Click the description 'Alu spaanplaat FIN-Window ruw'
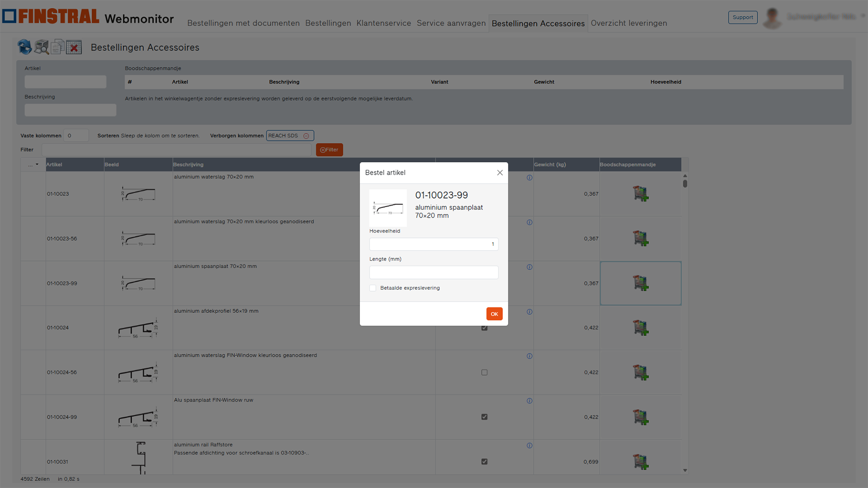This screenshot has width=868, height=488. coord(213,400)
